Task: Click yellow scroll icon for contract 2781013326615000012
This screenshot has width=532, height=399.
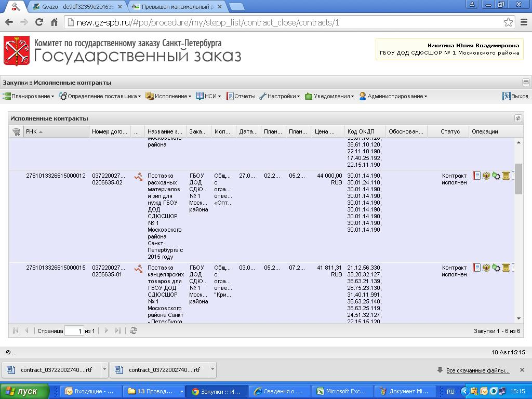Action: [x=506, y=176]
